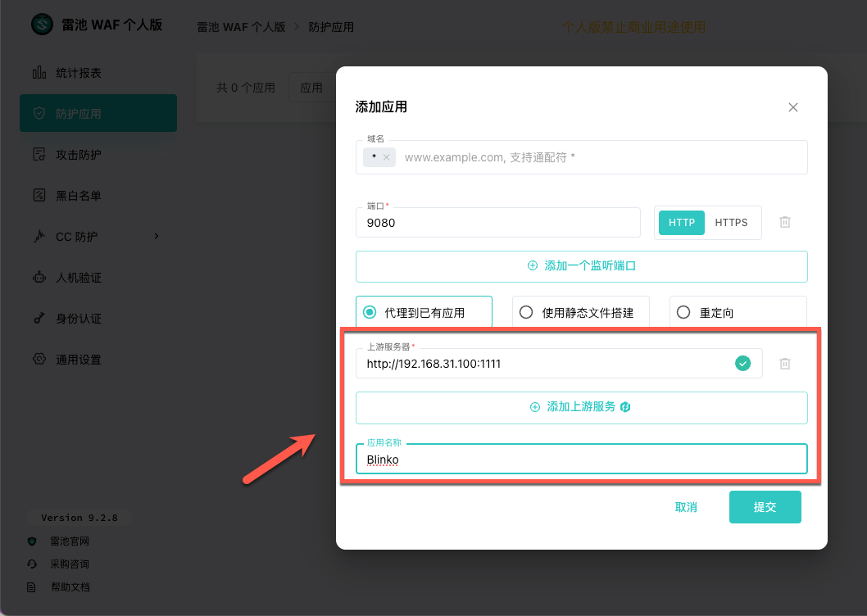Screen dimensions: 867x616
Task: Delete the 9080 port row trash icon
Action: [x=784, y=222]
